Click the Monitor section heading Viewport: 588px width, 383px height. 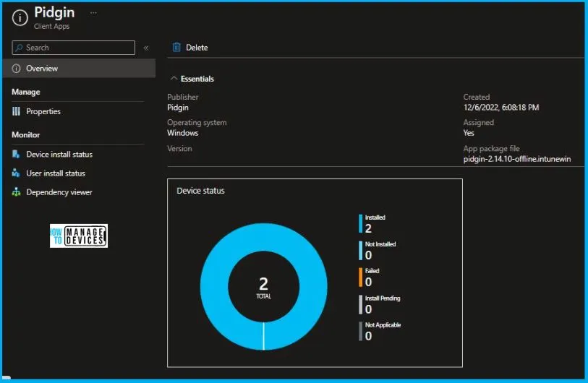coord(25,135)
